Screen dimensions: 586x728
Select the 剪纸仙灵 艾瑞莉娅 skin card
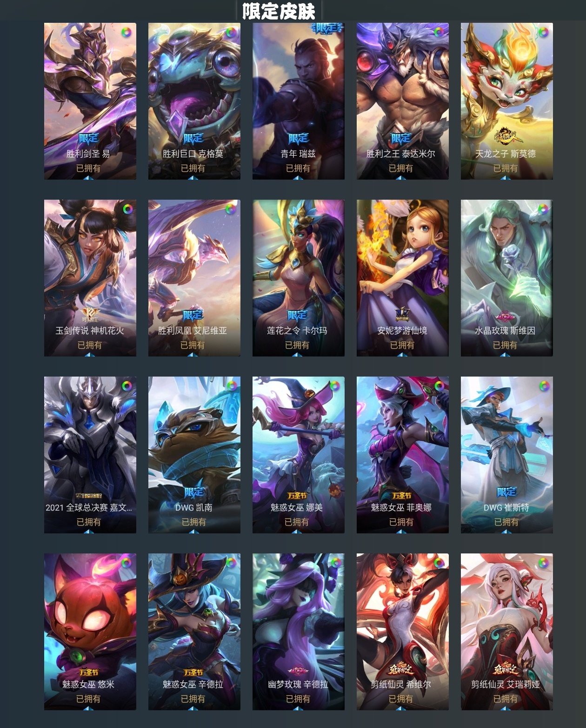tap(507, 632)
